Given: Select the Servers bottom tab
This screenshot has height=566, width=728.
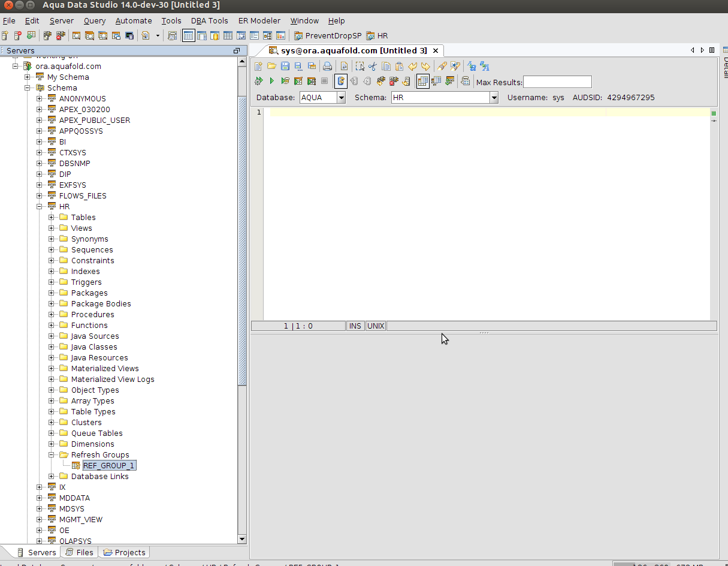Looking at the screenshot, I should [37, 552].
